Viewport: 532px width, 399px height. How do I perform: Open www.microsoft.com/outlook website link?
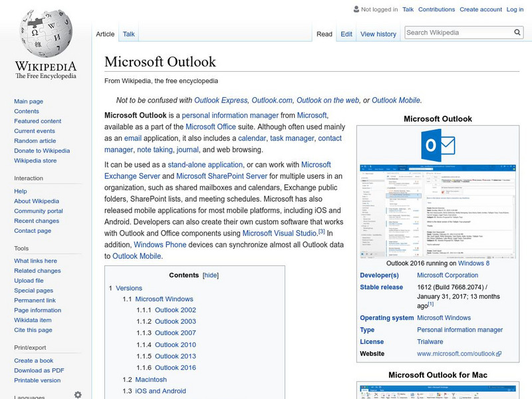tap(456, 354)
